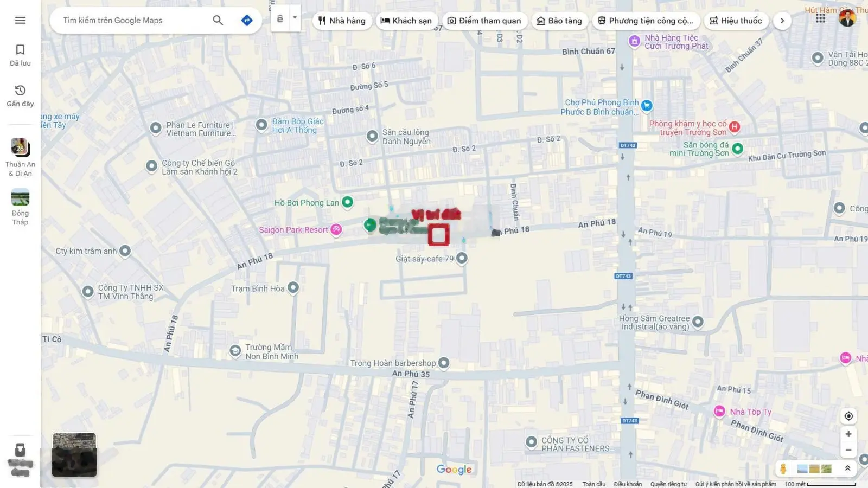Image resolution: width=868 pixels, height=488 pixels.
Task: Switch to satellite layer thumbnail
Action: click(x=74, y=454)
